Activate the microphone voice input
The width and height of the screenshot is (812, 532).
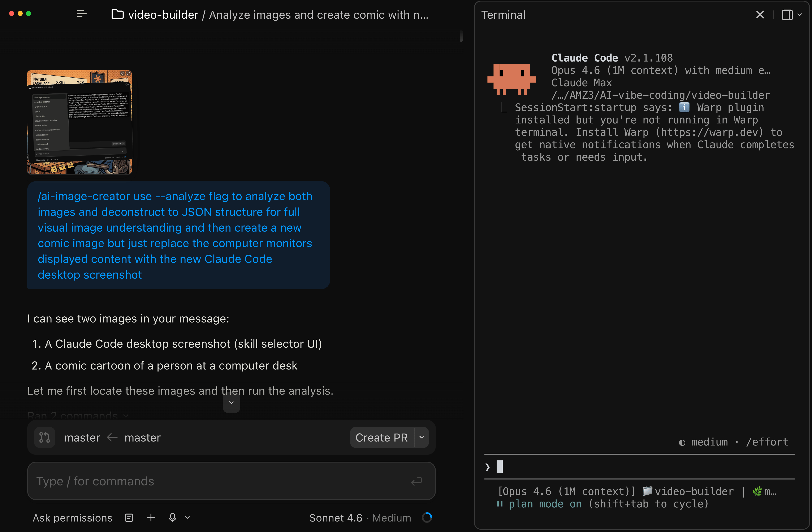click(x=173, y=518)
